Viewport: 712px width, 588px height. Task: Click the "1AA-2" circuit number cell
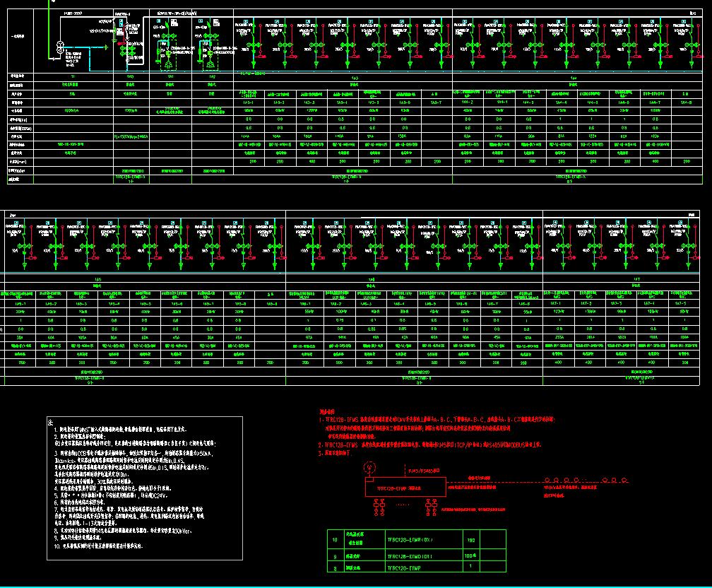468,102
